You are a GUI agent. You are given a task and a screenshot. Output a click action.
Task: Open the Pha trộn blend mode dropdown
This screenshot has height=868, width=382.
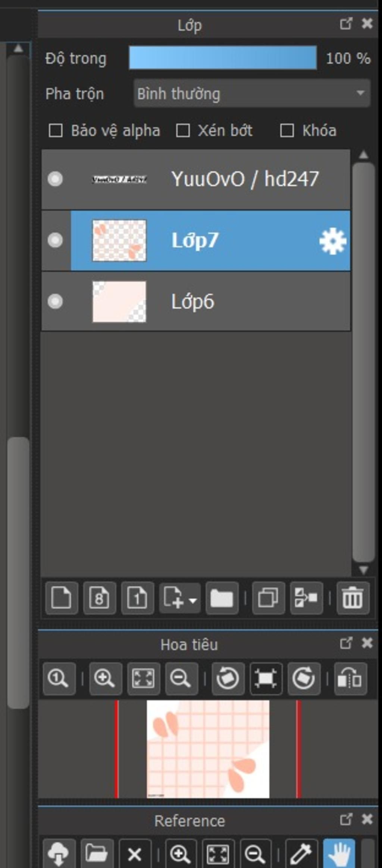coord(252,93)
